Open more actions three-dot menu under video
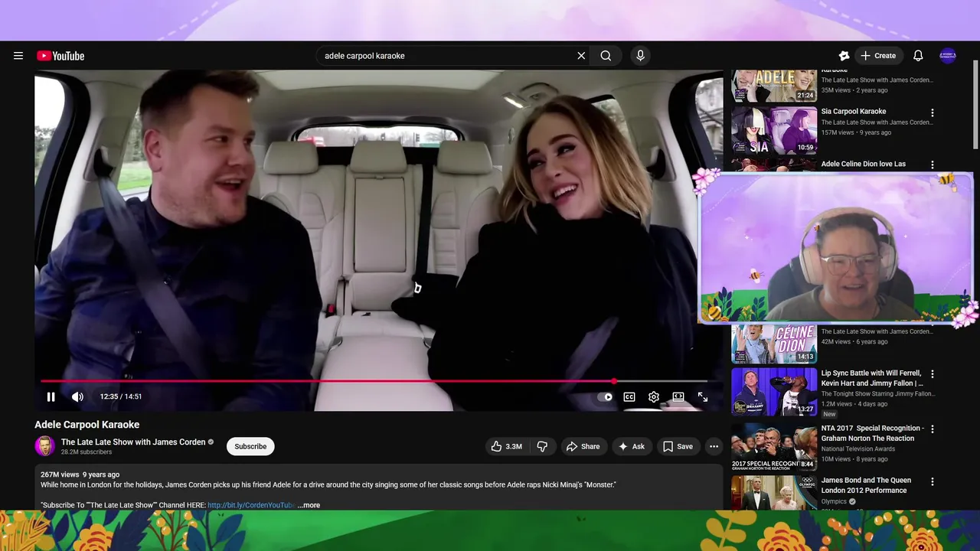The image size is (980, 551). (714, 446)
